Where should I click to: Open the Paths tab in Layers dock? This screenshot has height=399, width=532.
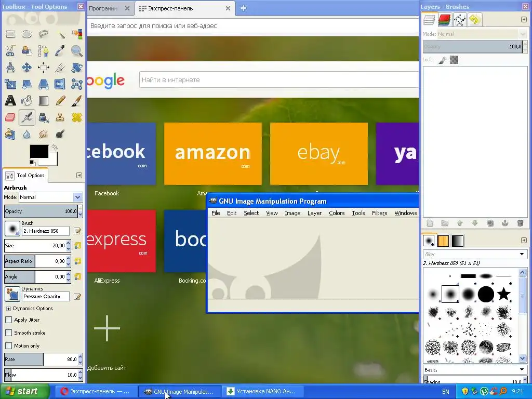point(460,20)
